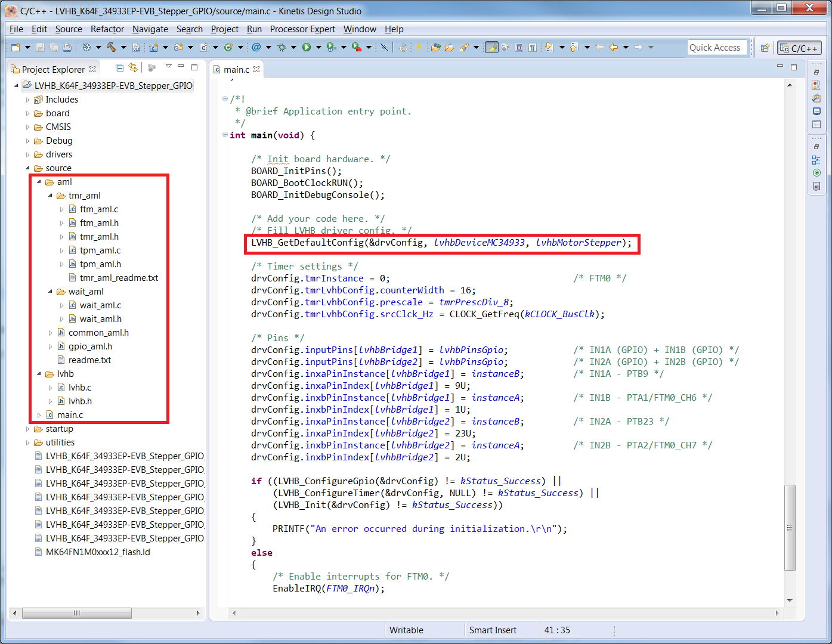Click the hammer Build icon in toolbar
The width and height of the screenshot is (832, 644).
click(x=112, y=47)
